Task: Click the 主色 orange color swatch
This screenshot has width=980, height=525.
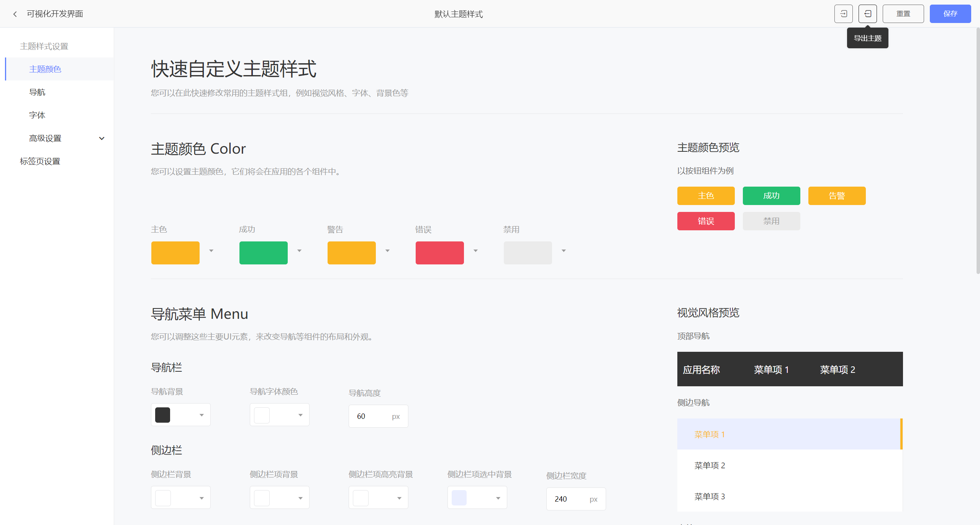Action: 175,253
